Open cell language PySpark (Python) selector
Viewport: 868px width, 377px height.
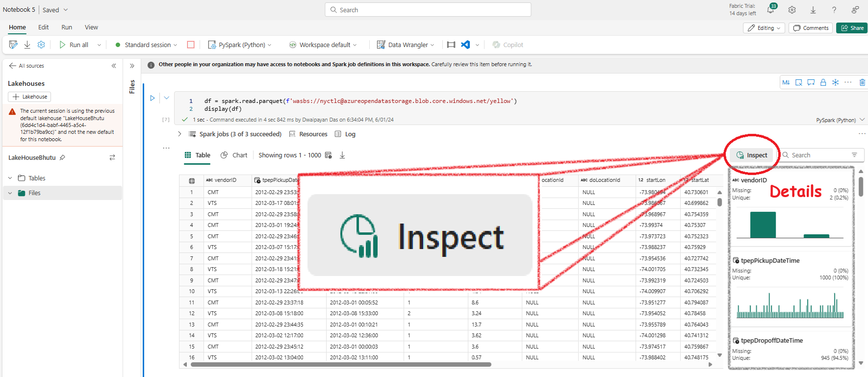[840, 120]
